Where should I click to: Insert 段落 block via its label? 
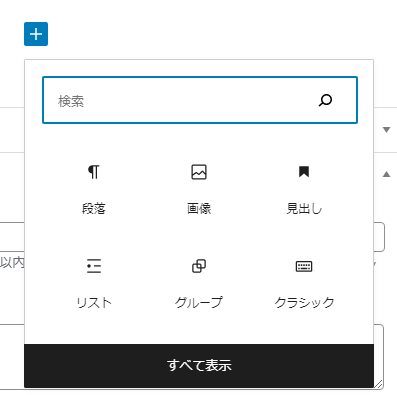pos(94,209)
